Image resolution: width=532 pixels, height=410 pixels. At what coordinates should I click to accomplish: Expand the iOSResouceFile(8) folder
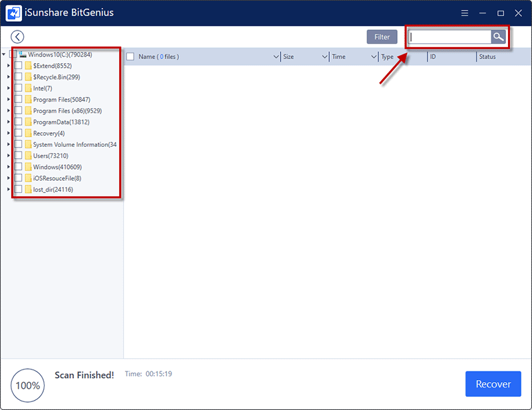9,177
